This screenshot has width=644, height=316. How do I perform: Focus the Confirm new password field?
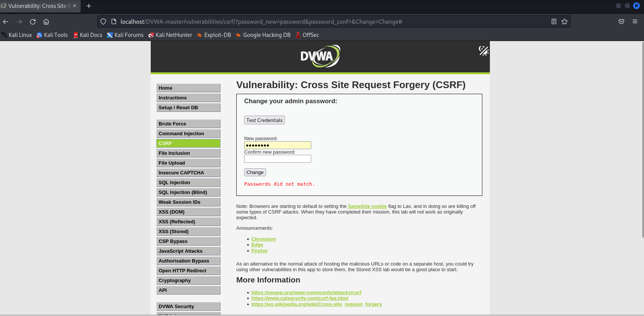278,159
